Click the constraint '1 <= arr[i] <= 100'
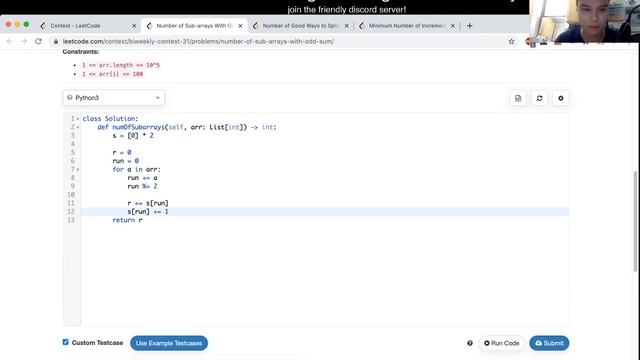This screenshot has height=360, width=640. [112, 74]
